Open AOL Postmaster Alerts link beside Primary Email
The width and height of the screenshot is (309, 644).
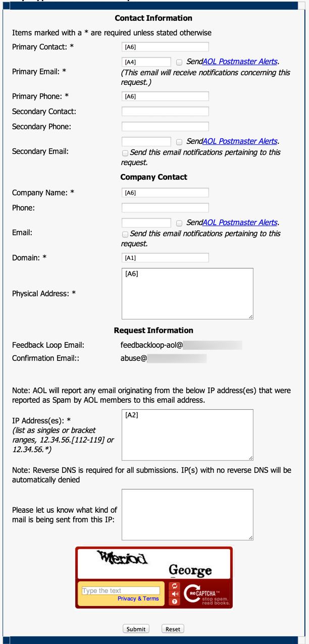point(240,62)
